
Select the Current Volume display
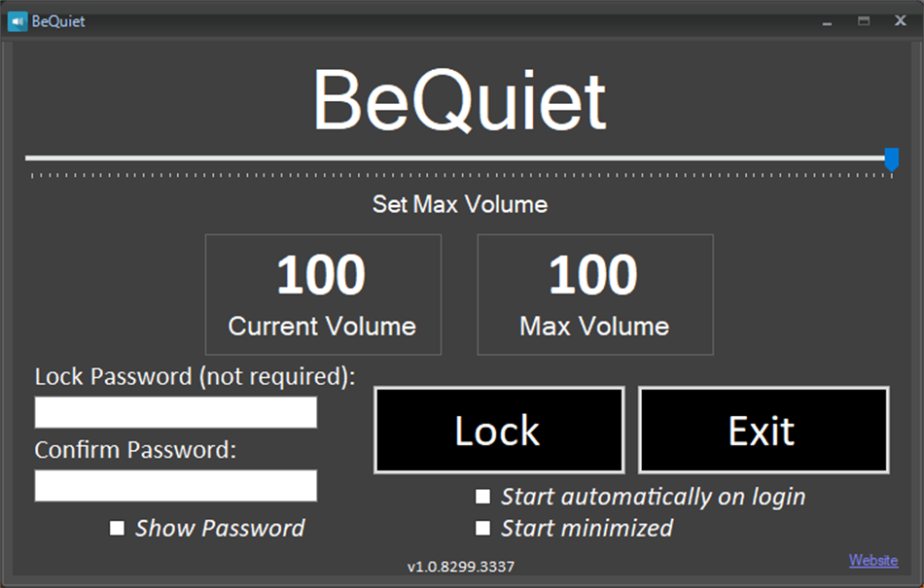pos(323,294)
